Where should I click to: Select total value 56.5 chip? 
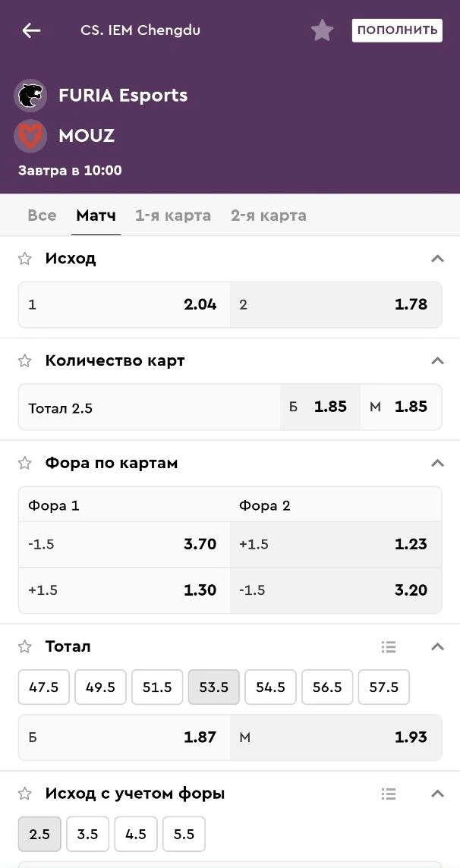click(327, 687)
